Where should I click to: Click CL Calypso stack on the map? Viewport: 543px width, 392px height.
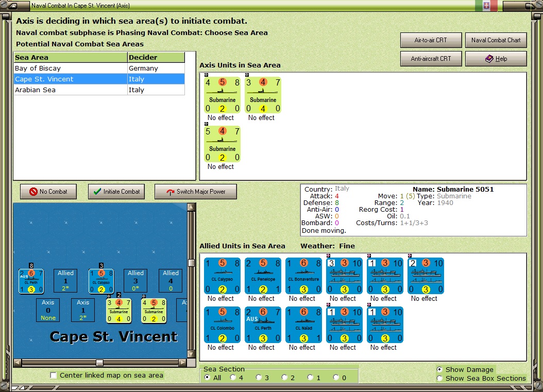[101, 281]
